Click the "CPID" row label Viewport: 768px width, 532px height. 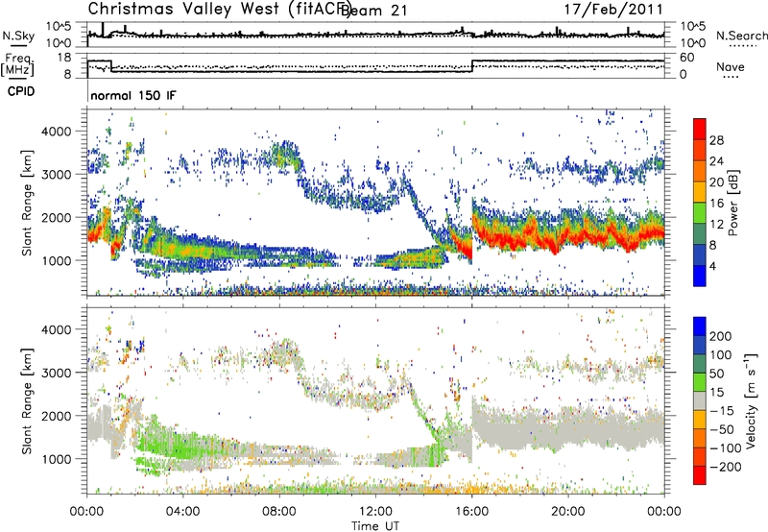[21, 91]
